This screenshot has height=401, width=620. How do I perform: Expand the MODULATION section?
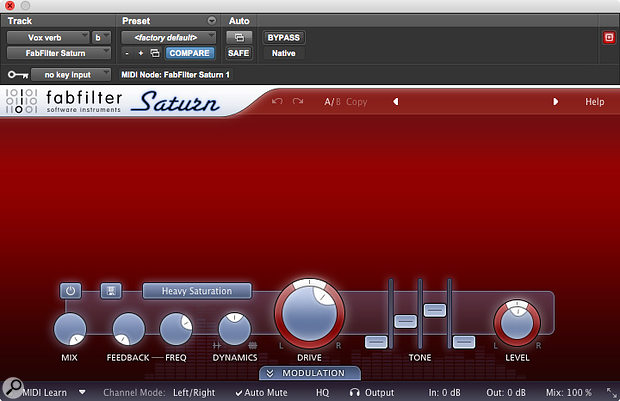tap(310, 373)
